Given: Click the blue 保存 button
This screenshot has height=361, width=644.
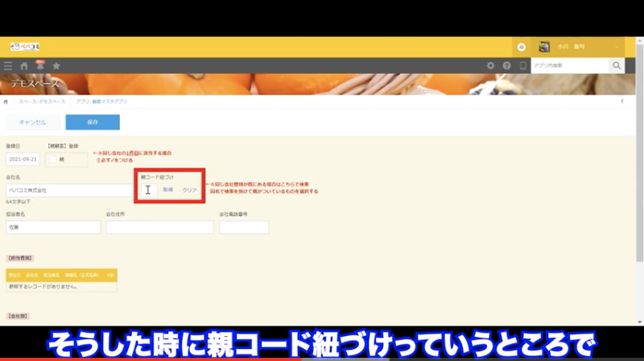Looking at the screenshot, I should pos(93,122).
